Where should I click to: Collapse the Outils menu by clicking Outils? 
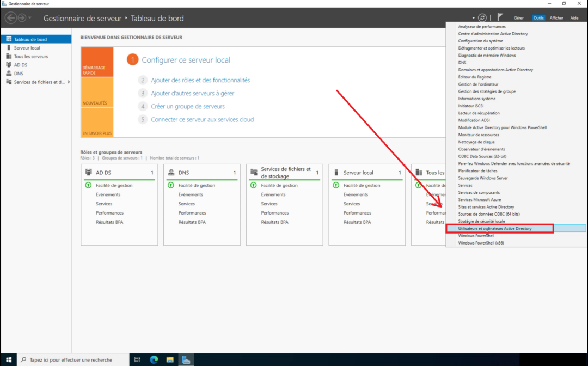538,17
